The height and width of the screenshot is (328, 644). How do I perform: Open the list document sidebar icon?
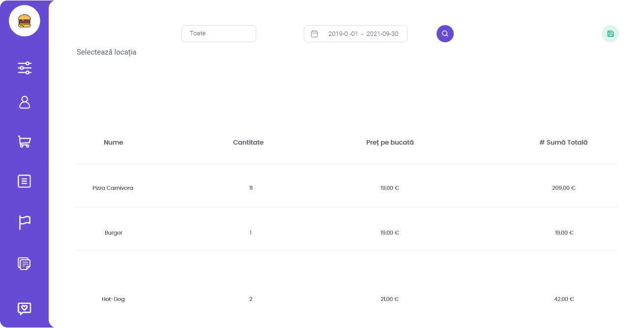click(x=25, y=181)
